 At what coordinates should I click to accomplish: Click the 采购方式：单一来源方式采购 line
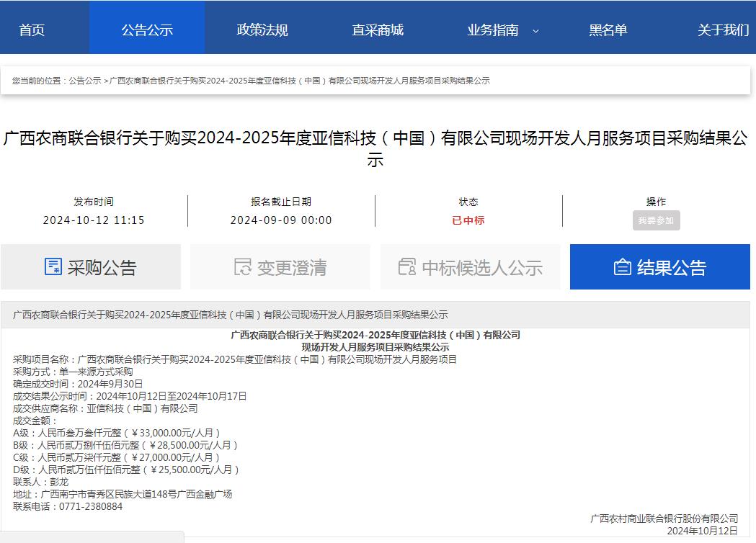pyautogui.click(x=73, y=372)
